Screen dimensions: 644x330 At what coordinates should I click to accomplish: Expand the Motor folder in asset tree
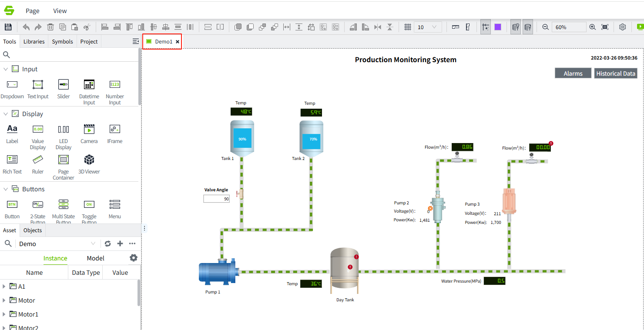click(x=4, y=300)
